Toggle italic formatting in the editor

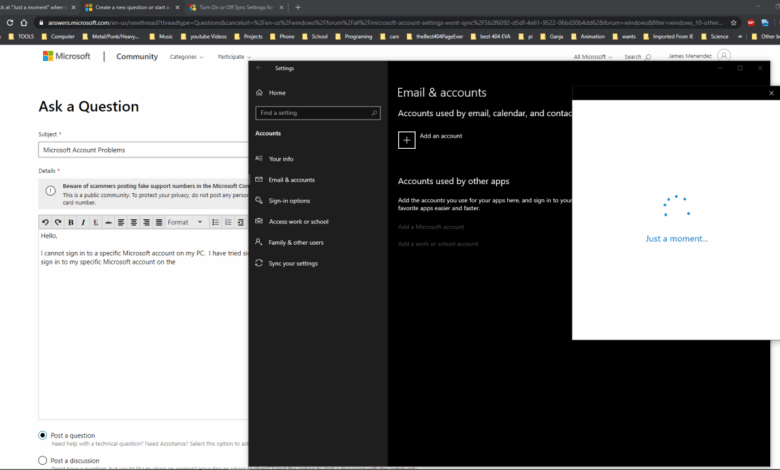click(x=83, y=222)
